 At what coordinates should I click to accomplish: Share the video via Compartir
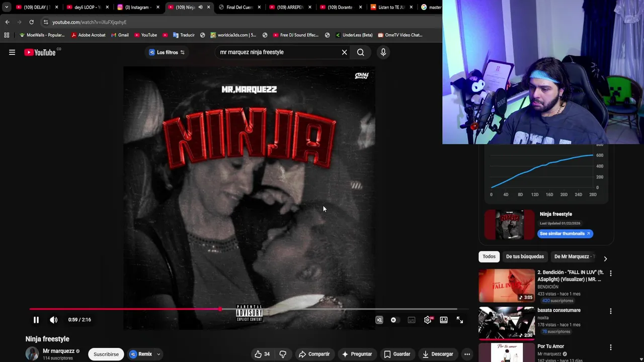[314, 354]
